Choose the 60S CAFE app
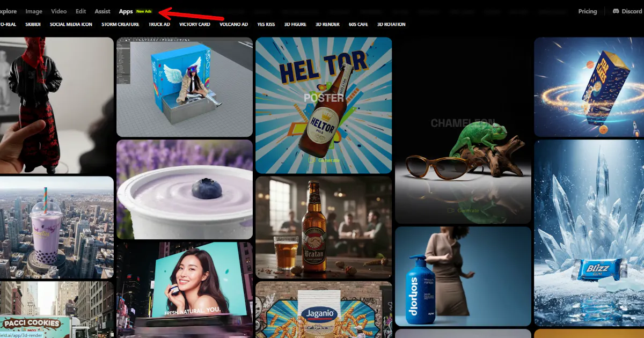644x338 pixels. pyautogui.click(x=358, y=24)
